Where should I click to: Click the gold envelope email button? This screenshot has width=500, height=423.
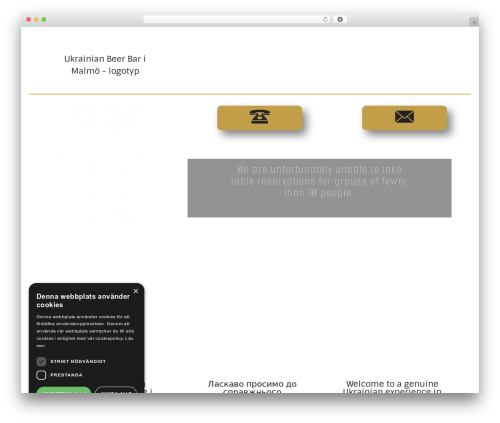click(404, 118)
